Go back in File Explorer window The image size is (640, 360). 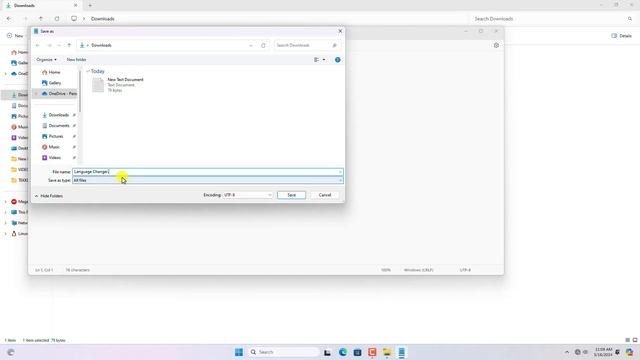click(x=9, y=19)
